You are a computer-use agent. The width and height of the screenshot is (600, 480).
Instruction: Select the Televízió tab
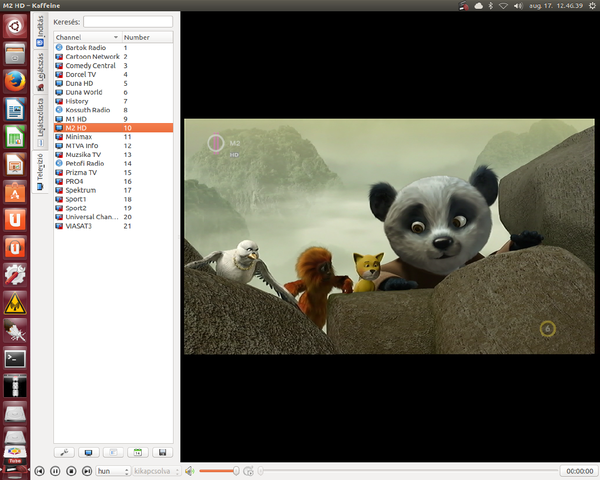[40, 171]
